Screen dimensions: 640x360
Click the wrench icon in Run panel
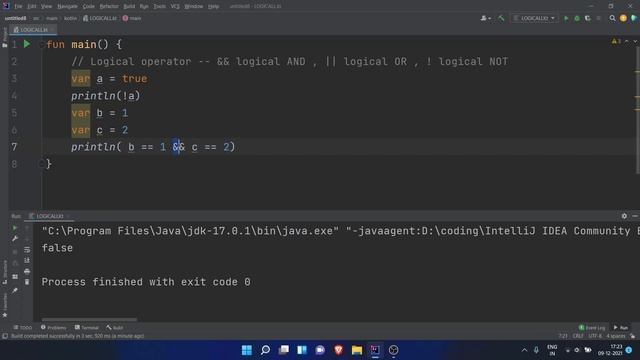tap(15, 238)
